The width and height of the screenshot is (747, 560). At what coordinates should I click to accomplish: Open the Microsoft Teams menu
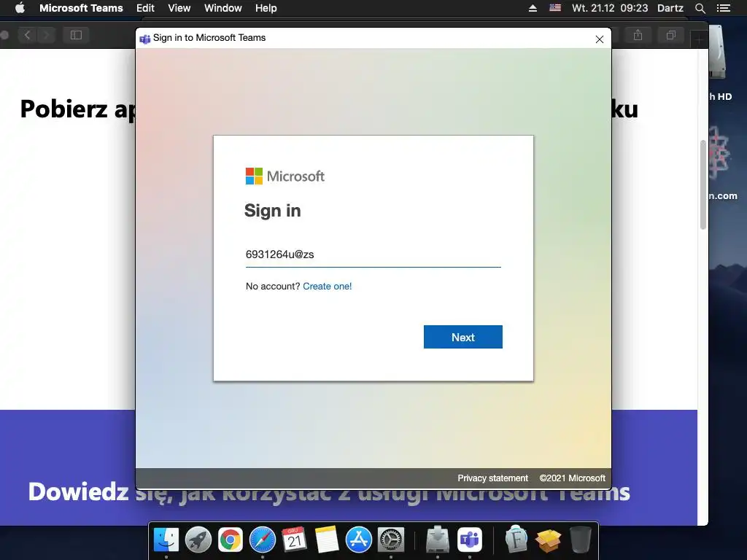coord(81,8)
